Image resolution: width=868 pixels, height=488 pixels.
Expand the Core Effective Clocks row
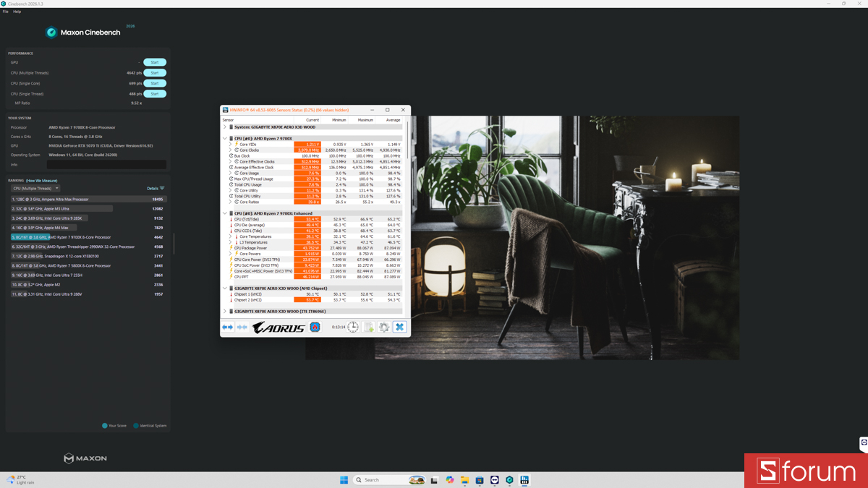231,162
